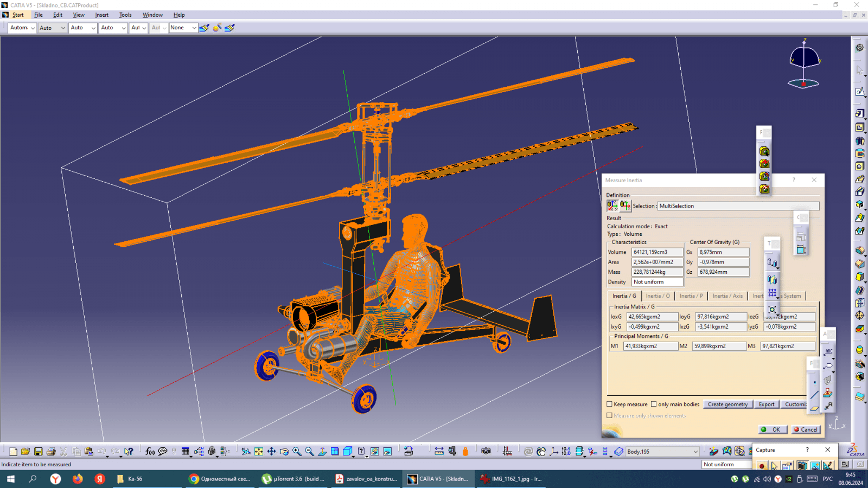Select the Fit All In view icon
The image size is (868, 488).
pos(259,451)
